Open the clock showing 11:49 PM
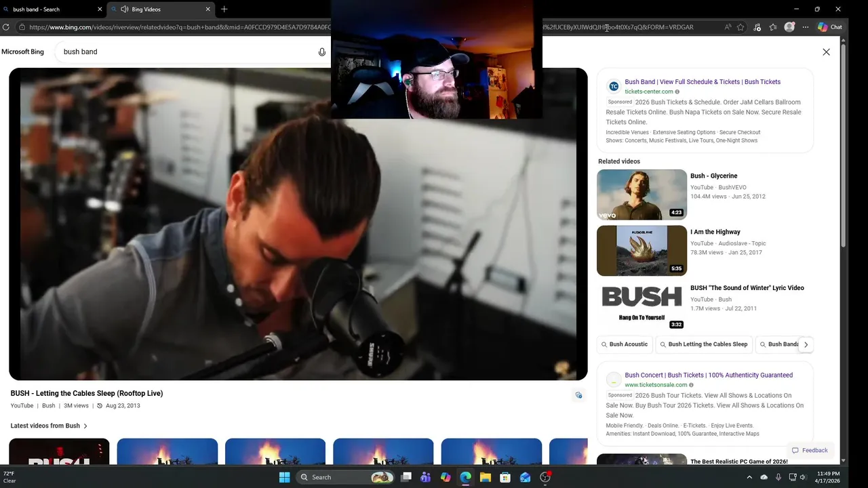Screen dimensions: 868x488 tap(828, 477)
